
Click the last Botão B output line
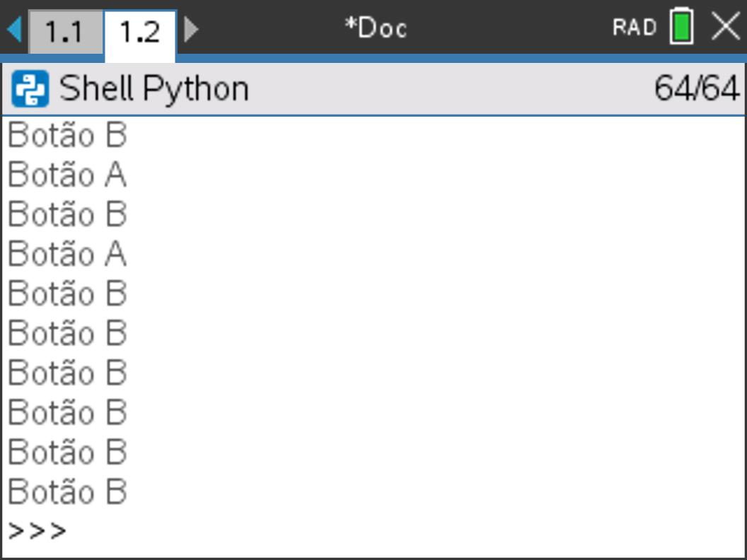(x=67, y=491)
